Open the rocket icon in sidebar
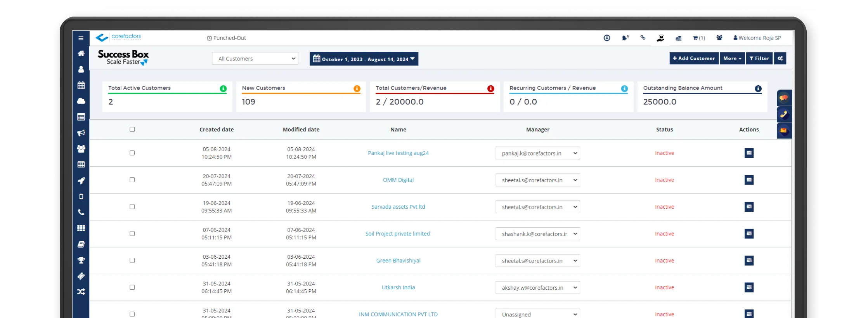The height and width of the screenshot is (318, 868). click(81, 181)
